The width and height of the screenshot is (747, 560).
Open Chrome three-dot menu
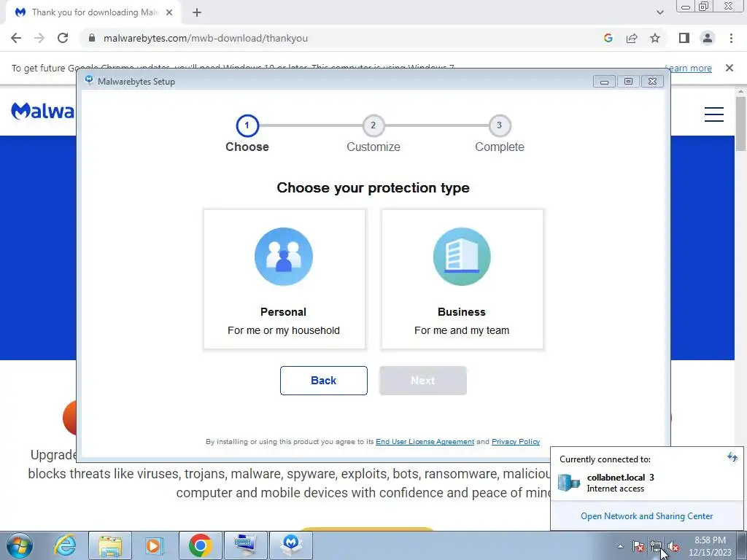tap(731, 38)
